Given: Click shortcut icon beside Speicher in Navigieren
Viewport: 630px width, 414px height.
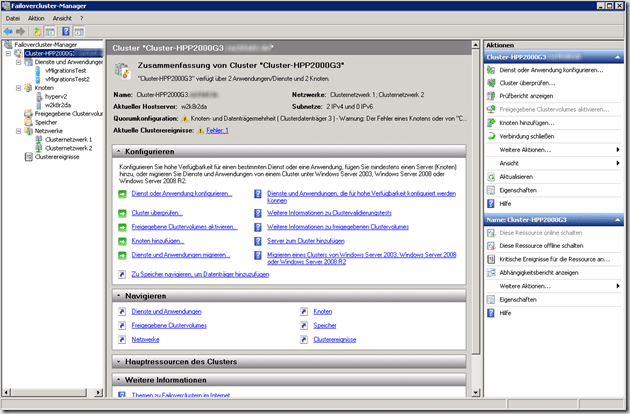Looking at the screenshot, I should [304, 326].
